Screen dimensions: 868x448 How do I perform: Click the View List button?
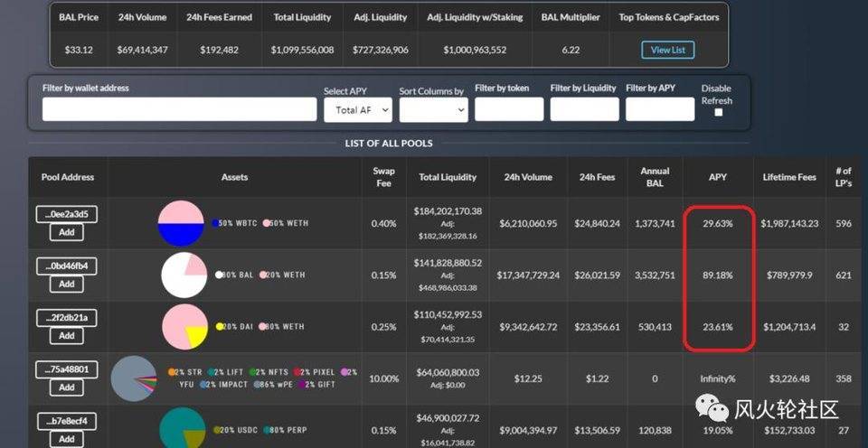667,50
